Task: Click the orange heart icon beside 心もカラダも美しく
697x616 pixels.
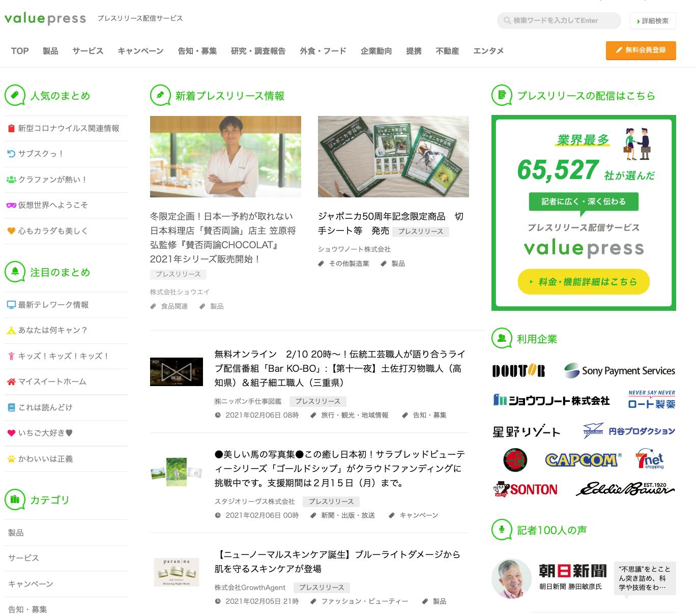Action: click(x=11, y=231)
